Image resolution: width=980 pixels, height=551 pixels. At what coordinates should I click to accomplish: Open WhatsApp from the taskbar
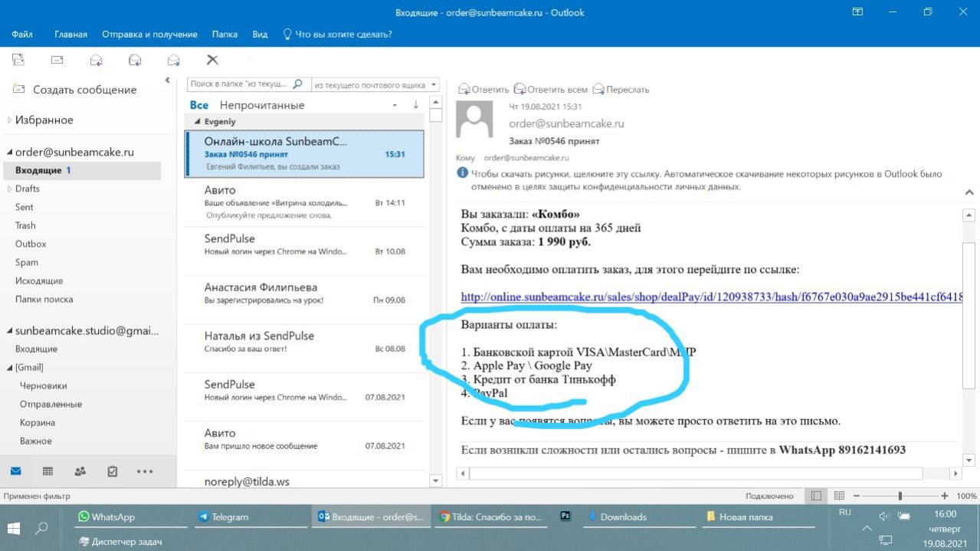click(130, 517)
